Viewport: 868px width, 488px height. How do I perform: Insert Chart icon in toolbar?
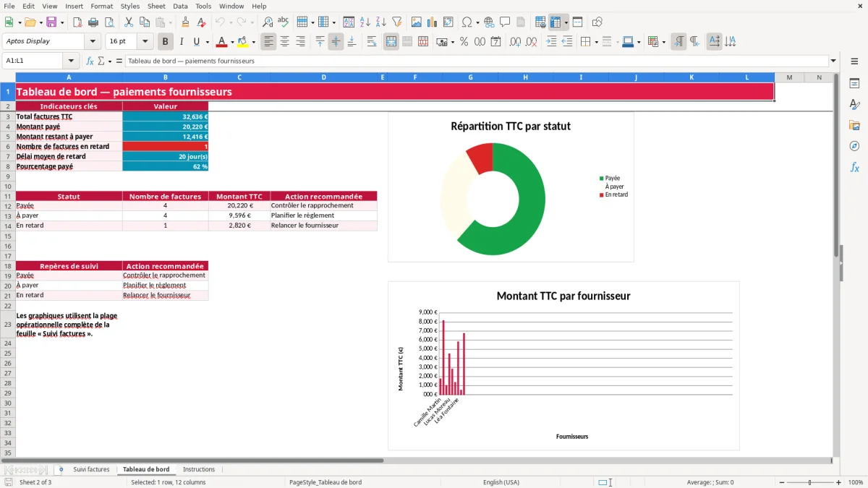click(432, 22)
